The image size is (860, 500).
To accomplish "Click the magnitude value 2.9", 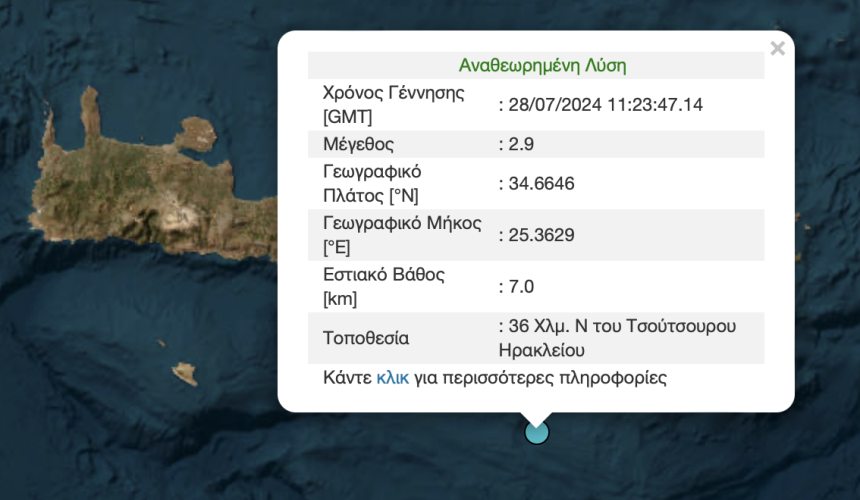I will click(x=520, y=144).
